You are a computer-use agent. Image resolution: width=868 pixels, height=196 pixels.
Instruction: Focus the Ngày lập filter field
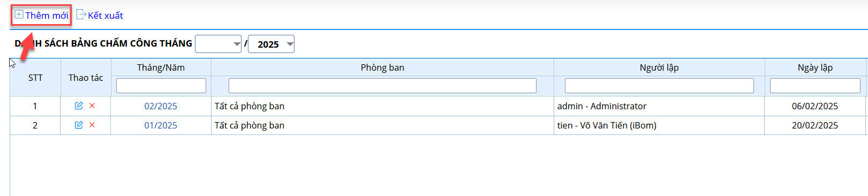click(815, 86)
